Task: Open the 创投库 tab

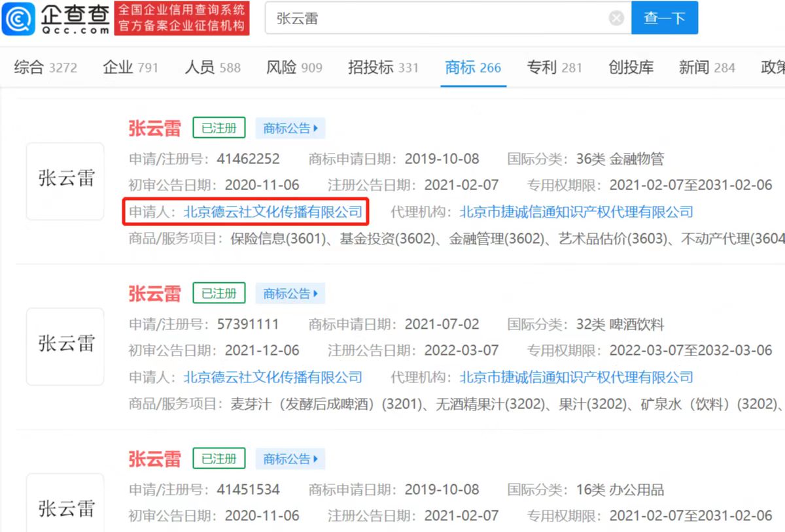Action: (630, 67)
